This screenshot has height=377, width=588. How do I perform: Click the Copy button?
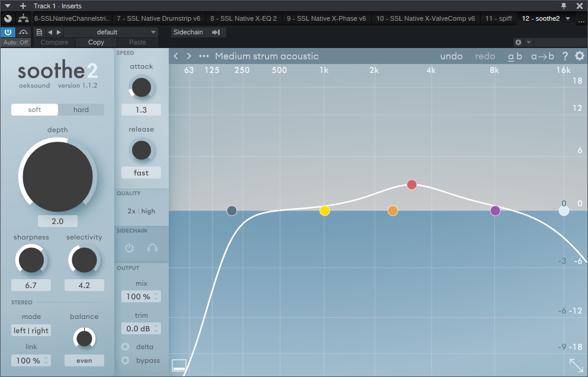[x=96, y=42]
